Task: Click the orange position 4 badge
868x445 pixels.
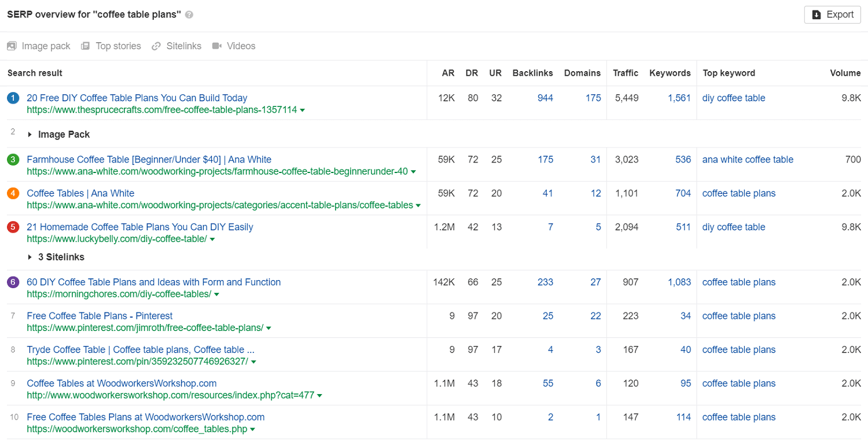Action: [13, 193]
